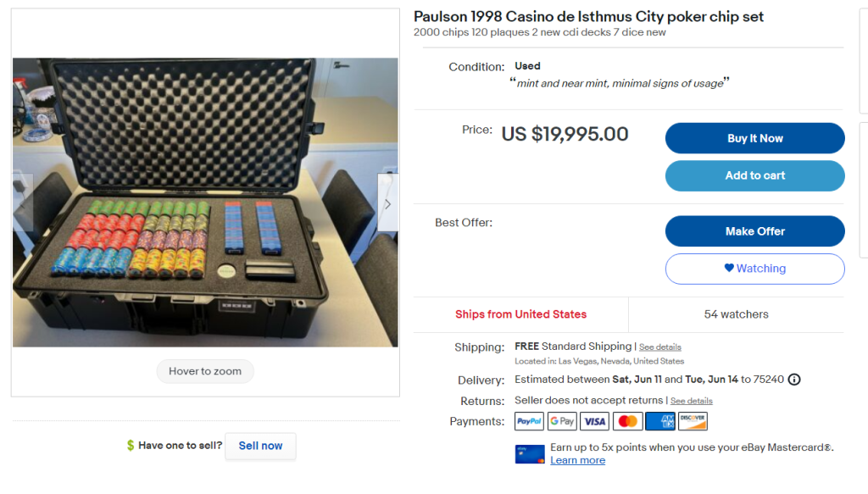This screenshot has width=868, height=494.
Task: Follow the Learn more link
Action: point(577,460)
